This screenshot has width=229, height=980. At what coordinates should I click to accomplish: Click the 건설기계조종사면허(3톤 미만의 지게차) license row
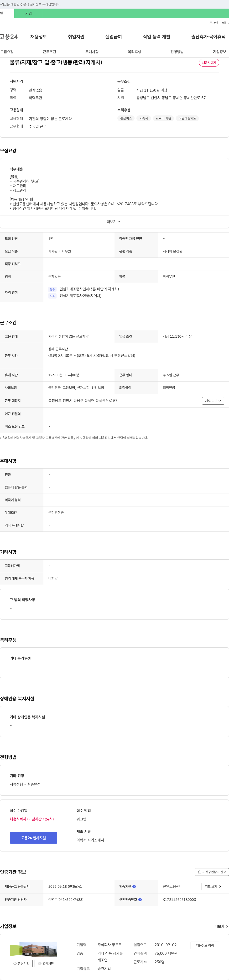(x=89, y=289)
